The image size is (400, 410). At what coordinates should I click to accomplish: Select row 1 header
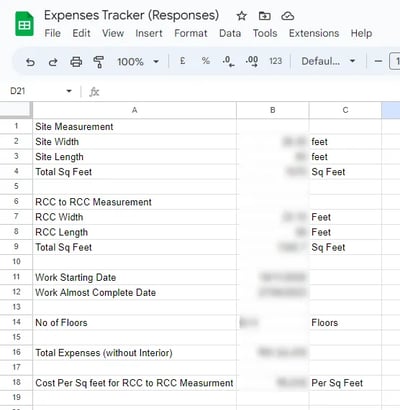coord(16,126)
